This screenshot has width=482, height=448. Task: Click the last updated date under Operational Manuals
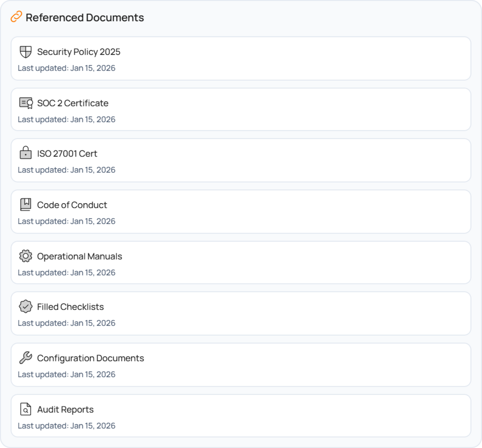(x=66, y=273)
